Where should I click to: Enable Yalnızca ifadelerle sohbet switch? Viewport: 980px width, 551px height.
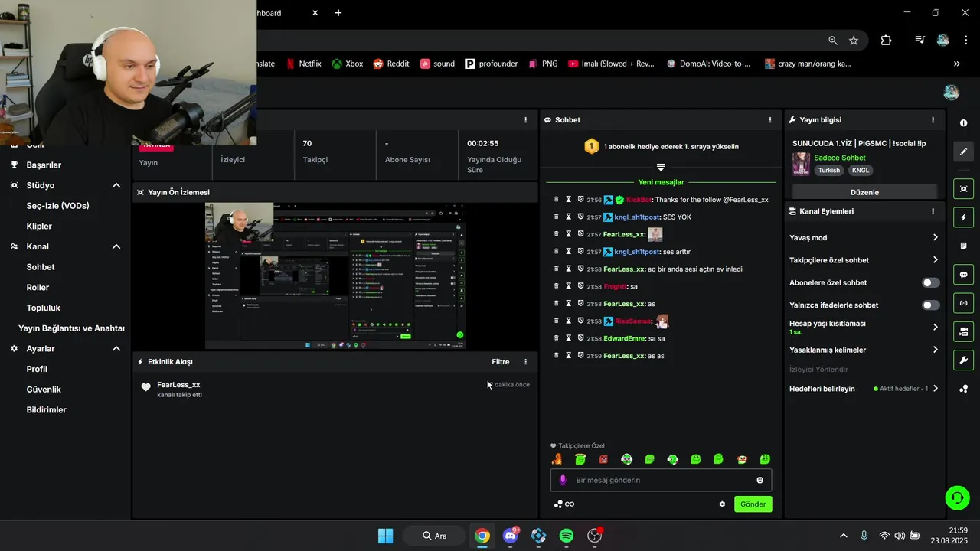(x=930, y=305)
